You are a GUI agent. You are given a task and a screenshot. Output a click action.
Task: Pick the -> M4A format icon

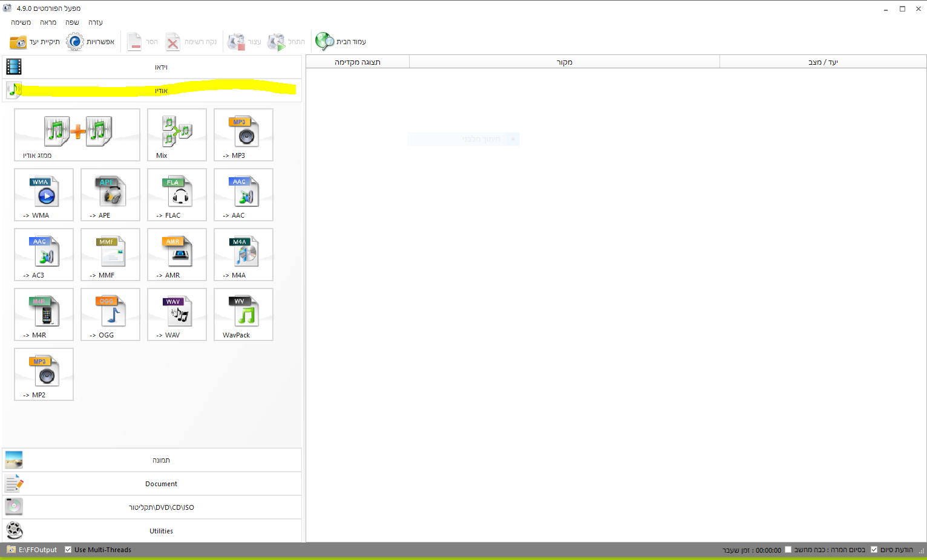coord(243,255)
